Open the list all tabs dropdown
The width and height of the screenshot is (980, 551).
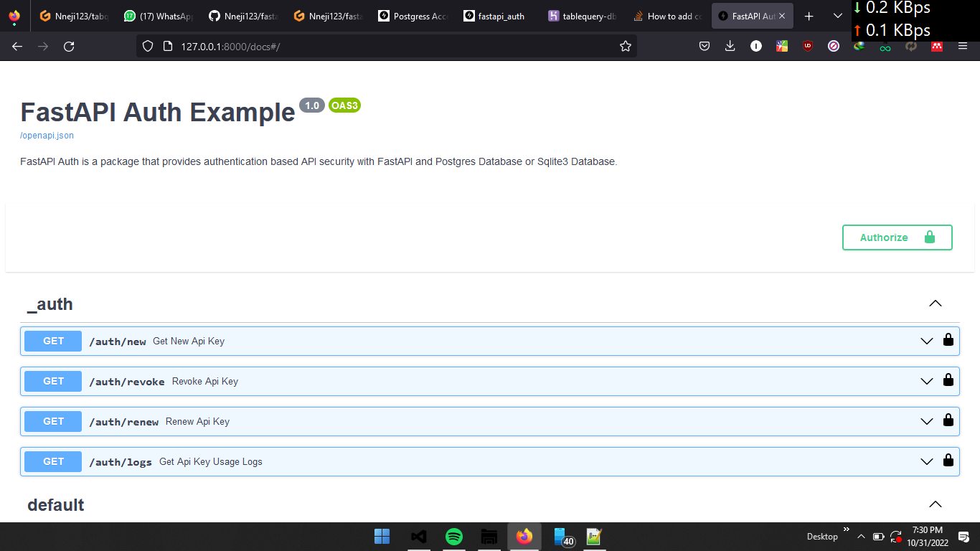click(x=838, y=16)
